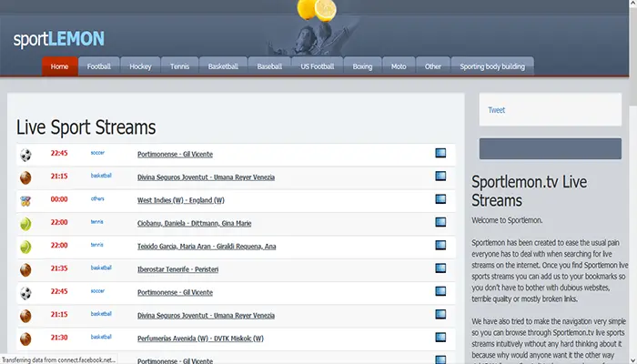Click tennis ball icon in Ciobanu row
Viewport: 637px width, 364px height.
click(x=25, y=224)
